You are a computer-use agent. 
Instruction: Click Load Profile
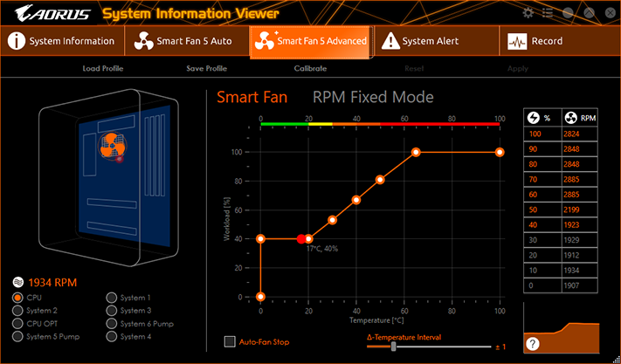pos(103,68)
